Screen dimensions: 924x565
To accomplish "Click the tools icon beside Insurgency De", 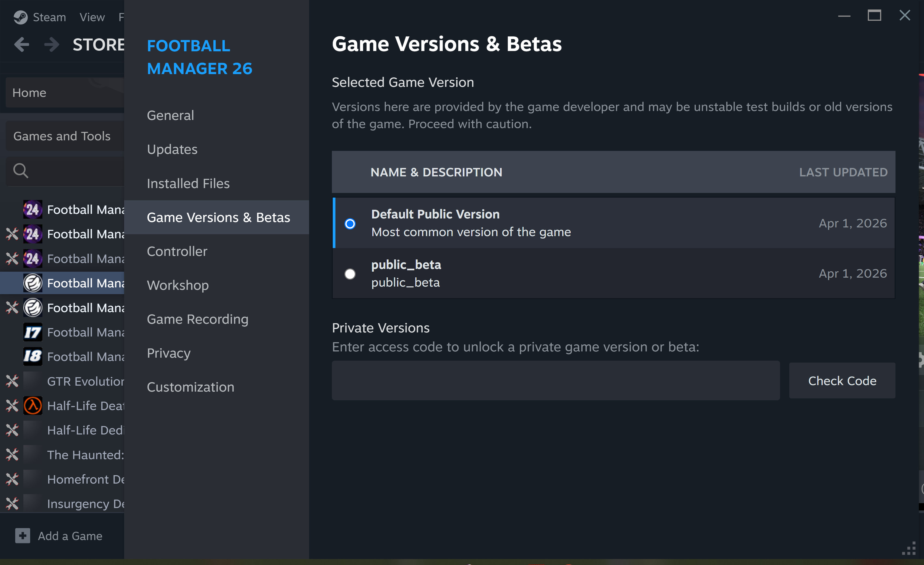I will coord(12,504).
